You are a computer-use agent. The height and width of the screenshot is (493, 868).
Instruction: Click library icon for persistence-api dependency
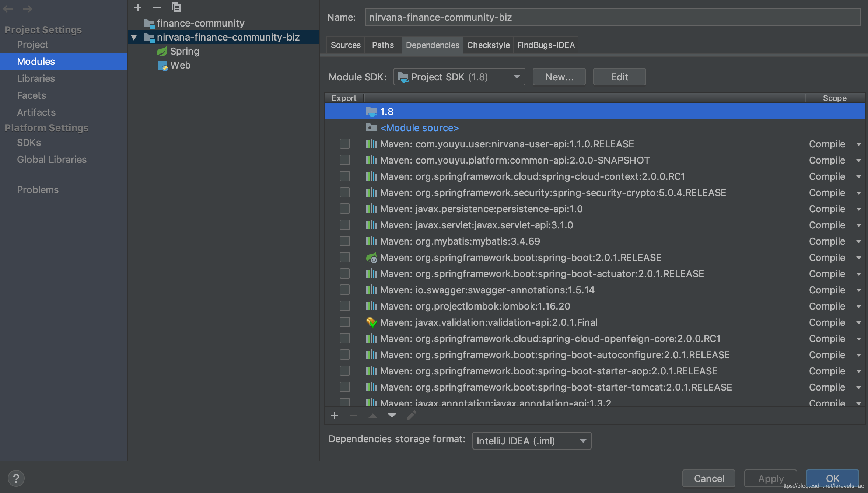coord(371,209)
